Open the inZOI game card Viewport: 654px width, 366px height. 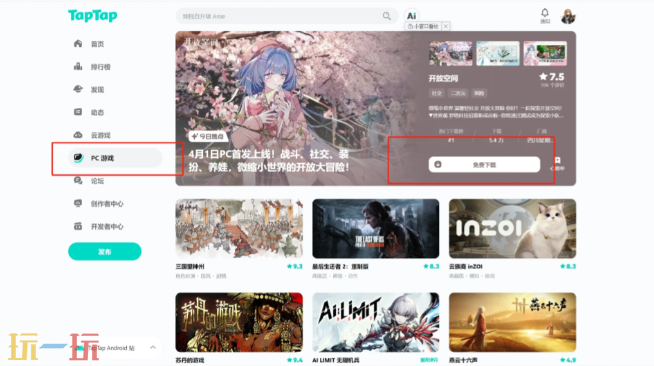512,228
